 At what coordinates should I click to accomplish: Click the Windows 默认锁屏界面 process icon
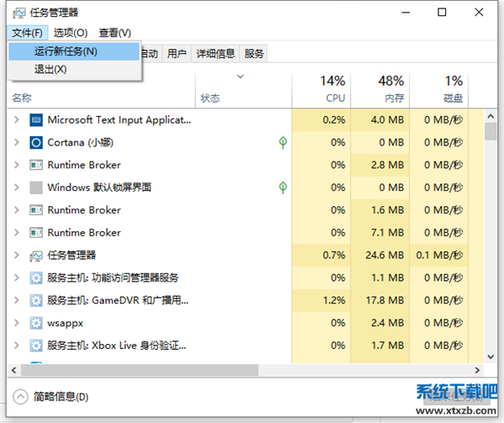coord(36,188)
